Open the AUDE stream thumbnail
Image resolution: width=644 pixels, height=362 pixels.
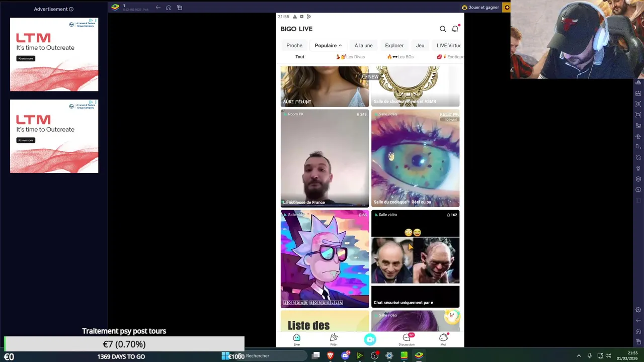325,86
